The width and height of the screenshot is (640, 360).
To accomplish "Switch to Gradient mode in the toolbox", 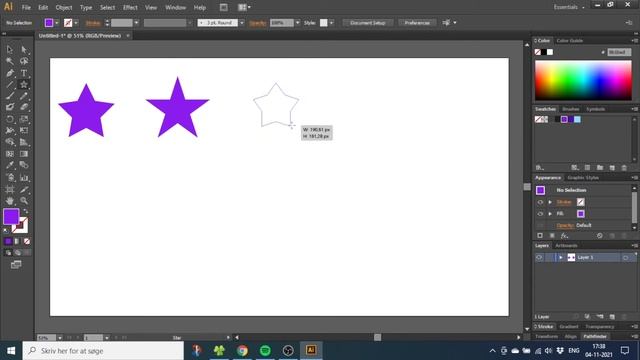I will 17,241.
